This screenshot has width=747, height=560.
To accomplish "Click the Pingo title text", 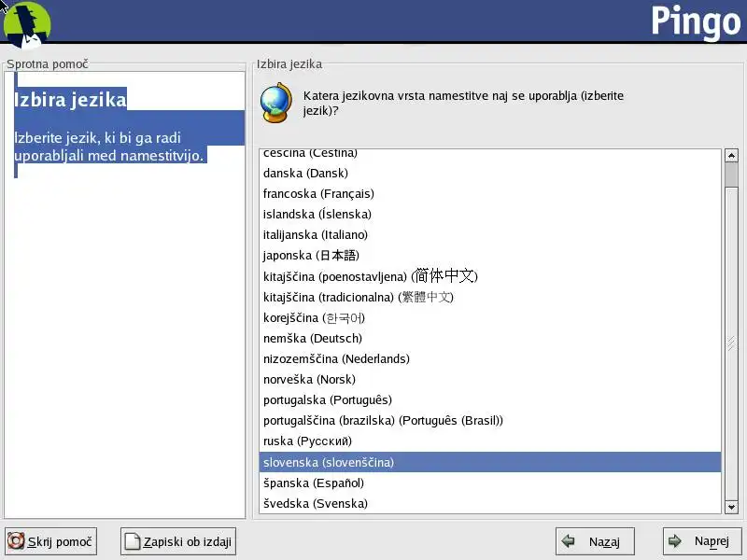I will (x=696, y=21).
